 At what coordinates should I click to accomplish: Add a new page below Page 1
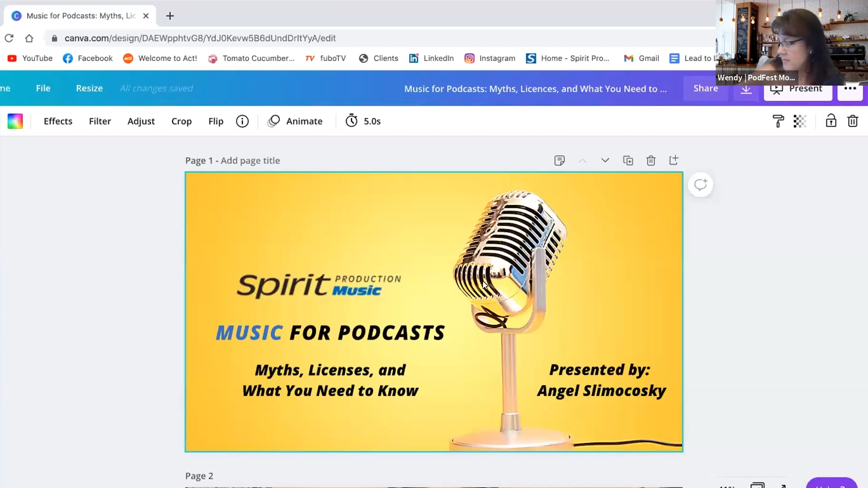(x=674, y=160)
